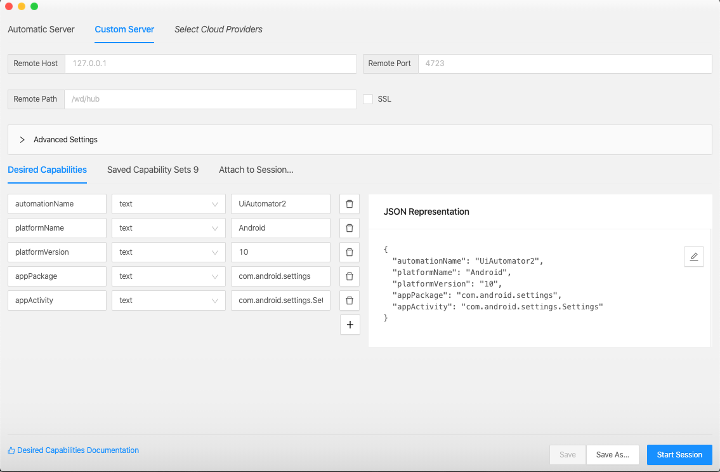This screenshot has height=472, width=720.
Task: Click "platformVersion" line in JSON
Action: pyautogui.click(x=447, y=284)
